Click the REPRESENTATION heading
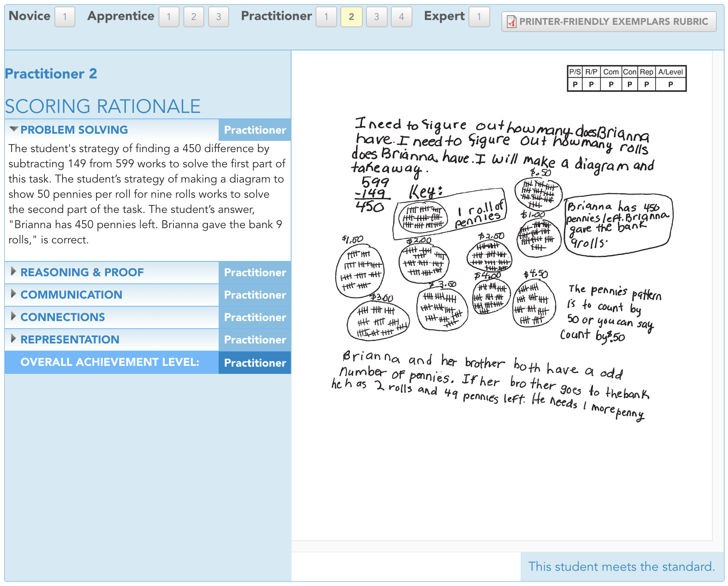Screen dimensions: 728x586 (x=70, y=339)
